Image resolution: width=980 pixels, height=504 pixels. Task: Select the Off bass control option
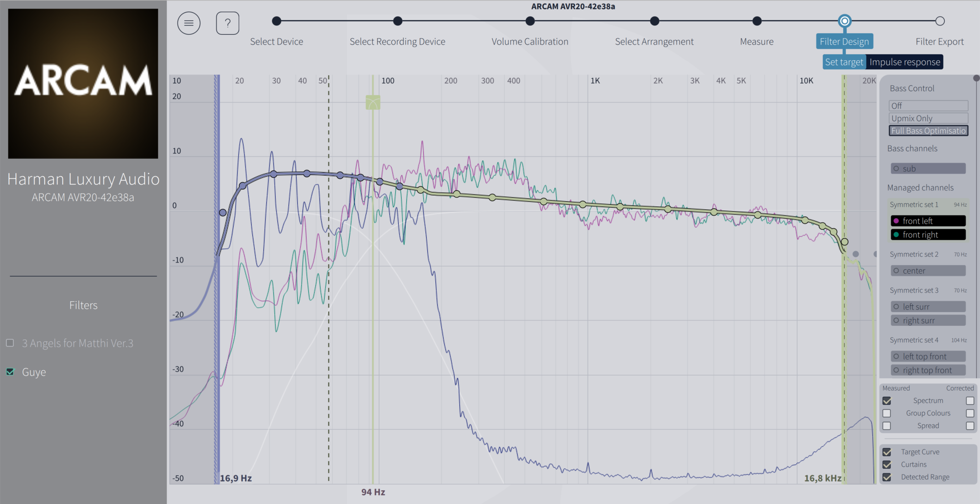[x=928, y=106]
